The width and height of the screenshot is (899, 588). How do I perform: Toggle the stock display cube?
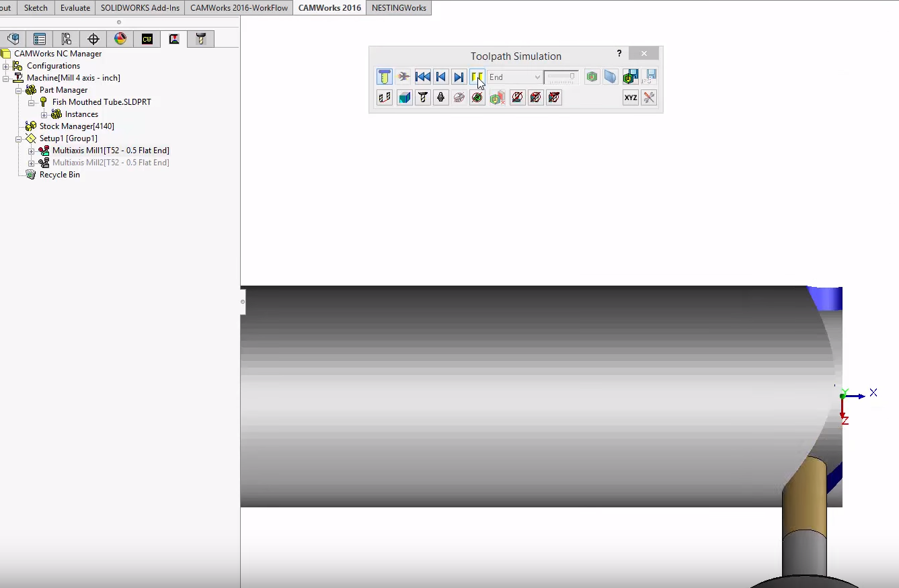(404, 98)
